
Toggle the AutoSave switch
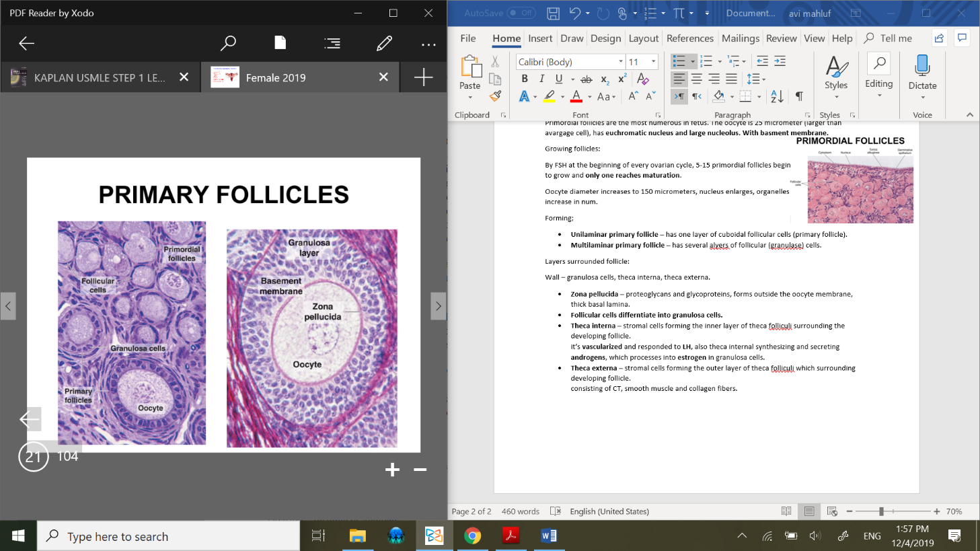click(x=521, y=13)
